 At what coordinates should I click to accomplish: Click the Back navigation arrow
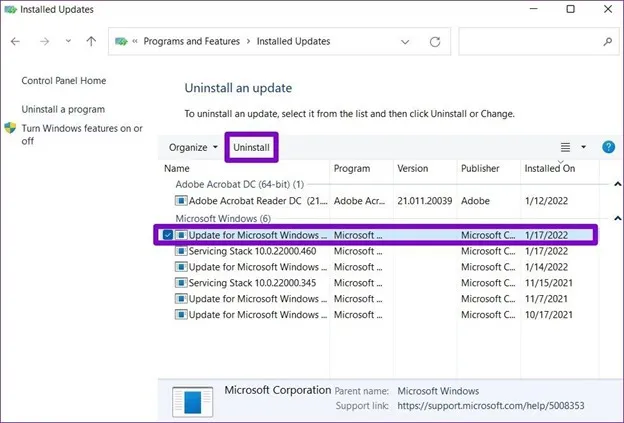point(16,41)
